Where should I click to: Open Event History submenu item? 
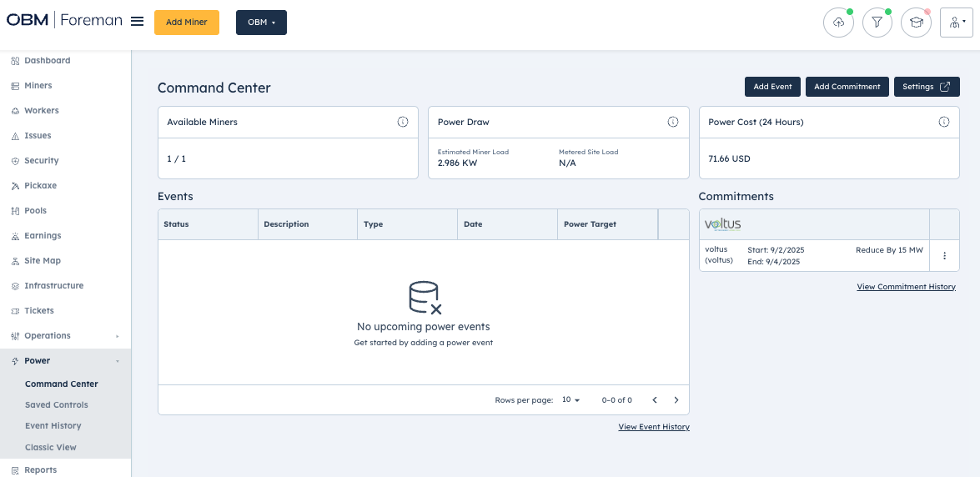(x=53, y=426)
